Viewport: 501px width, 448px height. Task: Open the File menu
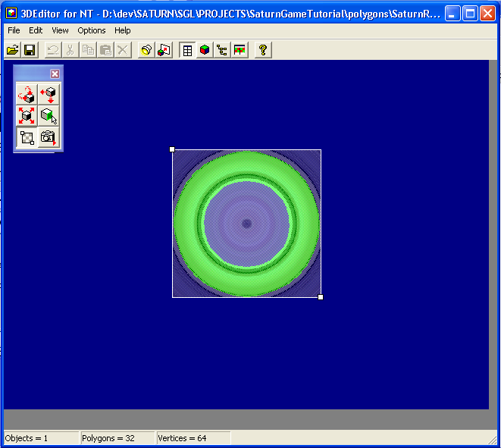14,30
